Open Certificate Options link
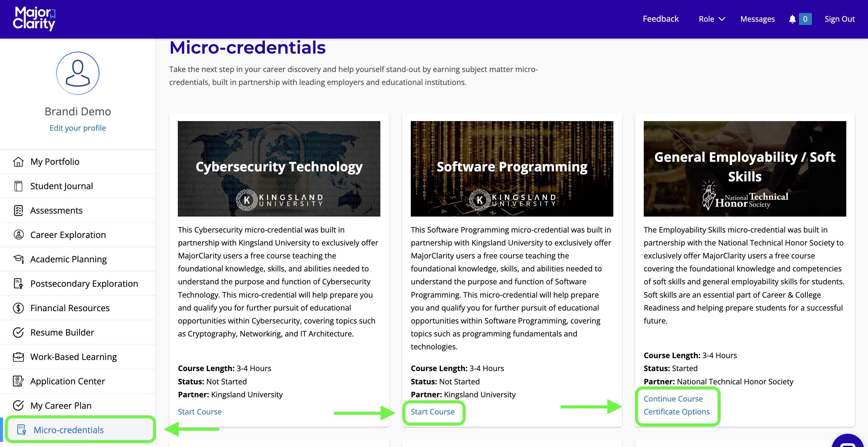868x447 pixels. [x=676, y=412]
